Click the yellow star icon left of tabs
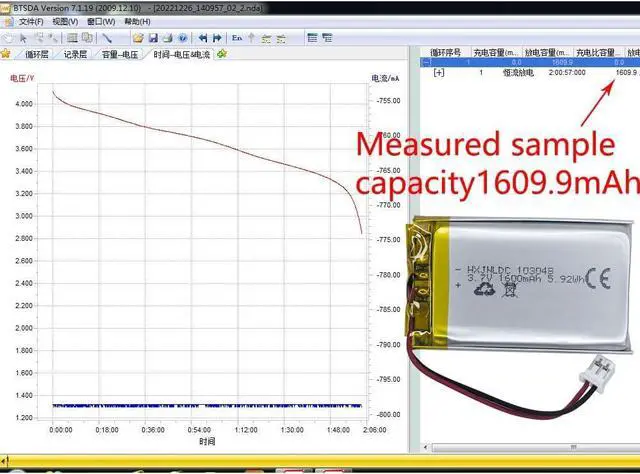 6,53
